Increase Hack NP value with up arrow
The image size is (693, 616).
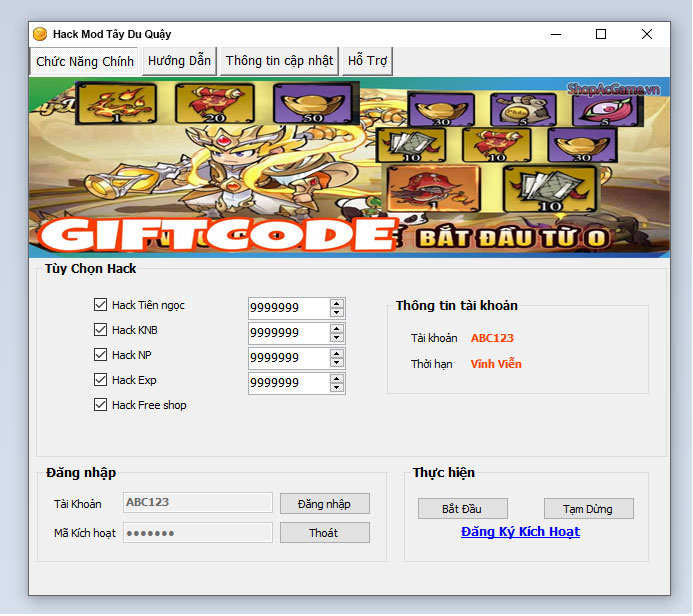click(337, 354)
